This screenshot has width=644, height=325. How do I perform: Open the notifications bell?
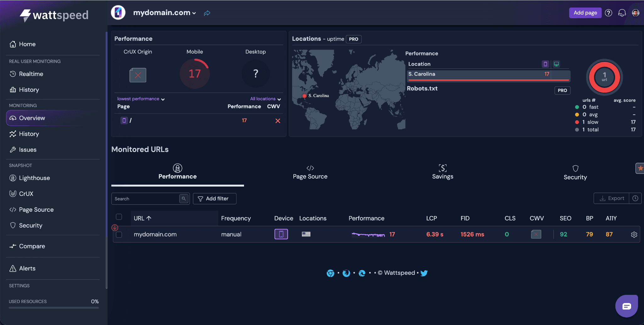(x=622, y=13)
